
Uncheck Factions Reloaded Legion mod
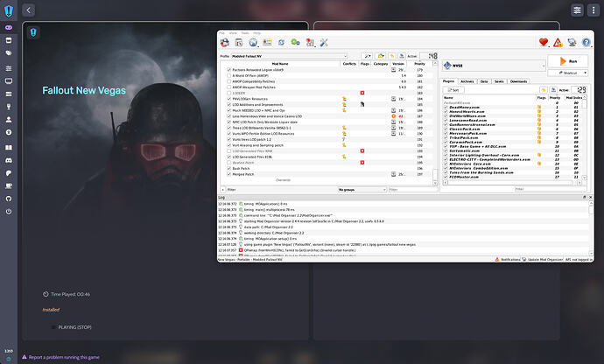click(x=229, y=70)
